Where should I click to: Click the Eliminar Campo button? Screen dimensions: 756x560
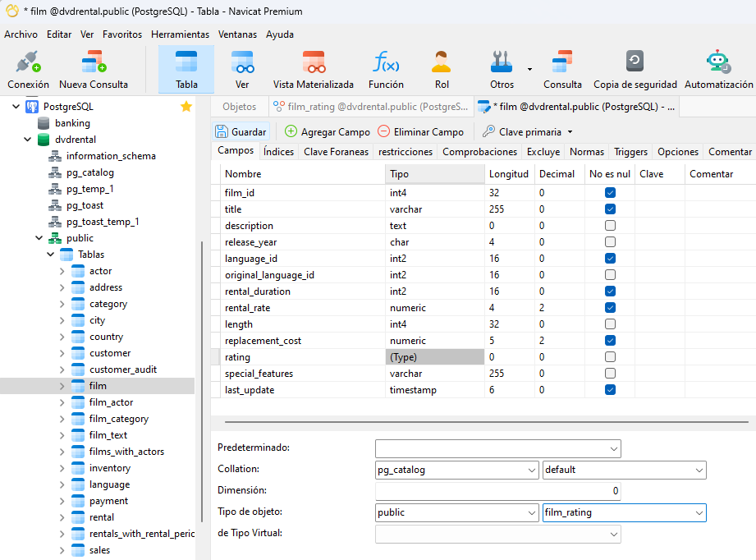click(x=420, y=131)
